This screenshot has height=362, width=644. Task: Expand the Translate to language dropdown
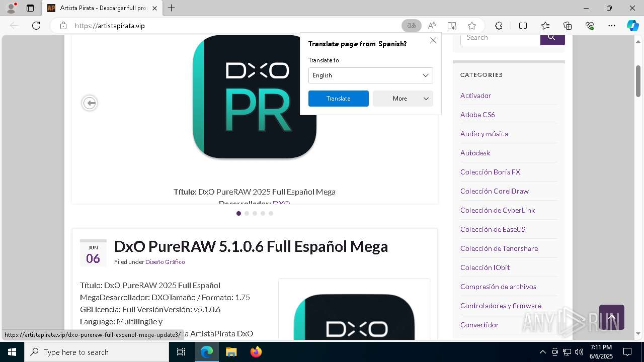point(371,75)
